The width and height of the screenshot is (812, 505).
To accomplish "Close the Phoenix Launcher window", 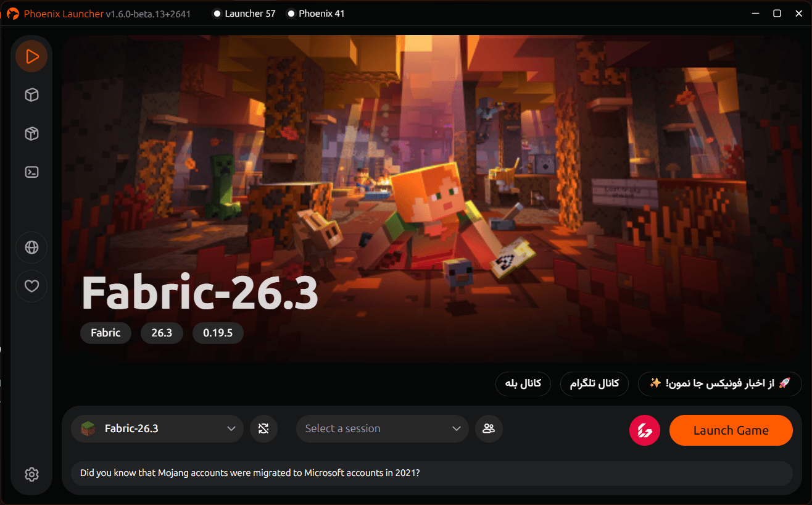I will [x=798, y=13].
